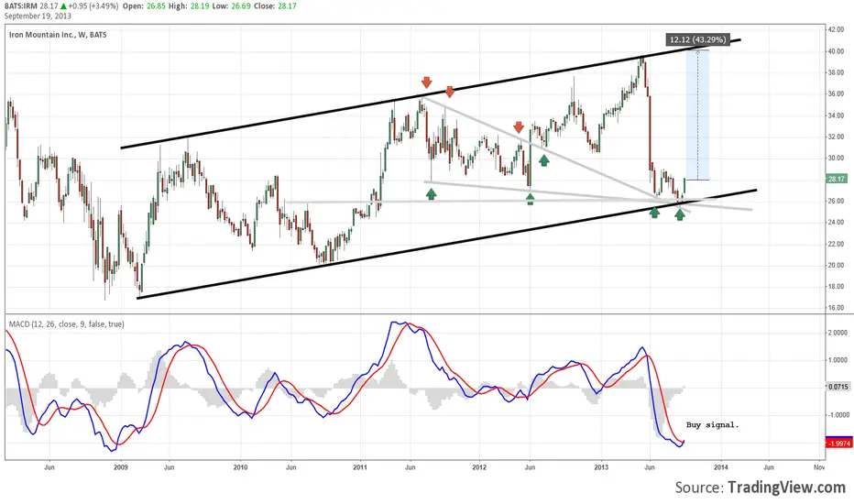Viewport: 854px width, 504px height.
Task: Click the 30.00 price axis label
Action: (836, 158)
